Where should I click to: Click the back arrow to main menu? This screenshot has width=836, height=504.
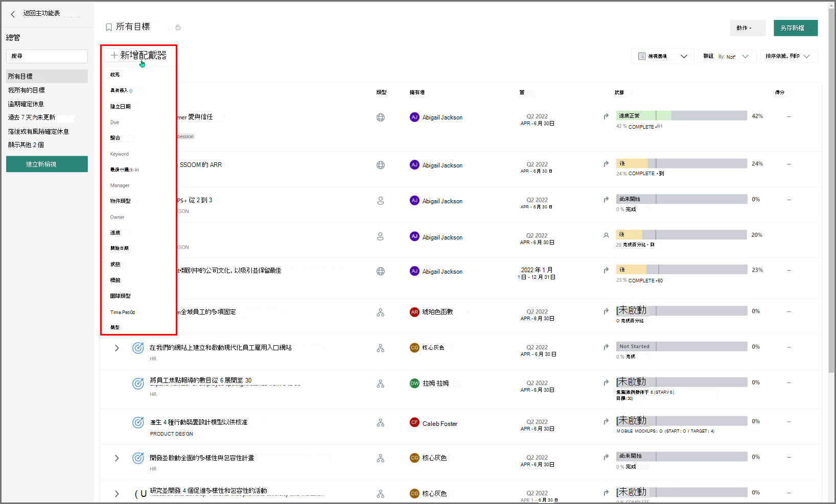click(x=13, y=14)
